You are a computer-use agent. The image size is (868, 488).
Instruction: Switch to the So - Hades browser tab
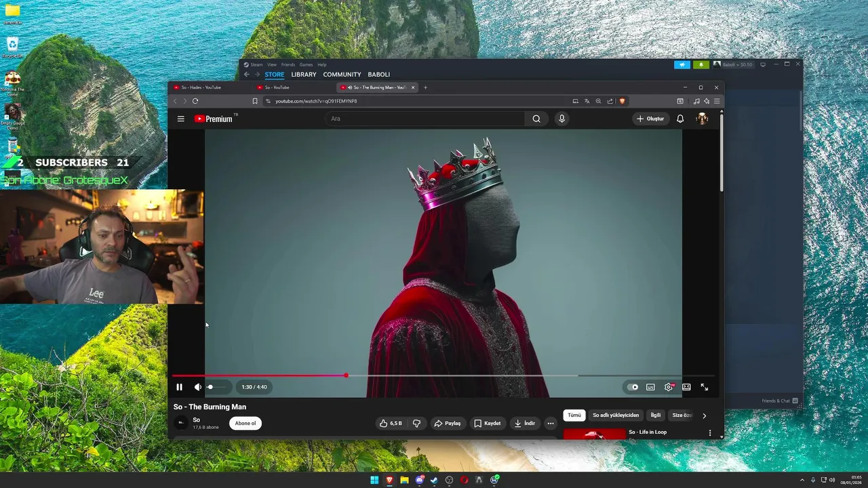tap(210, 87)
